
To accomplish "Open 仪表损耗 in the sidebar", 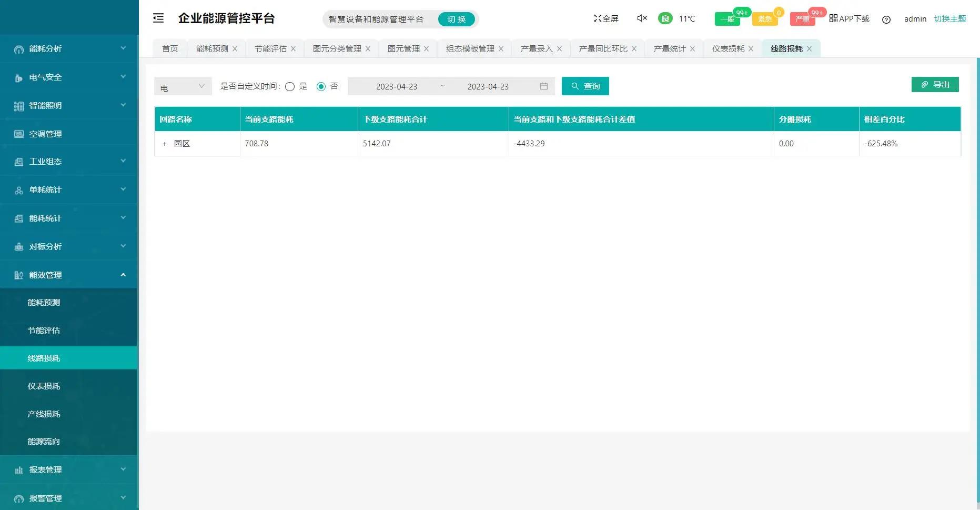I will coord(68,386).
